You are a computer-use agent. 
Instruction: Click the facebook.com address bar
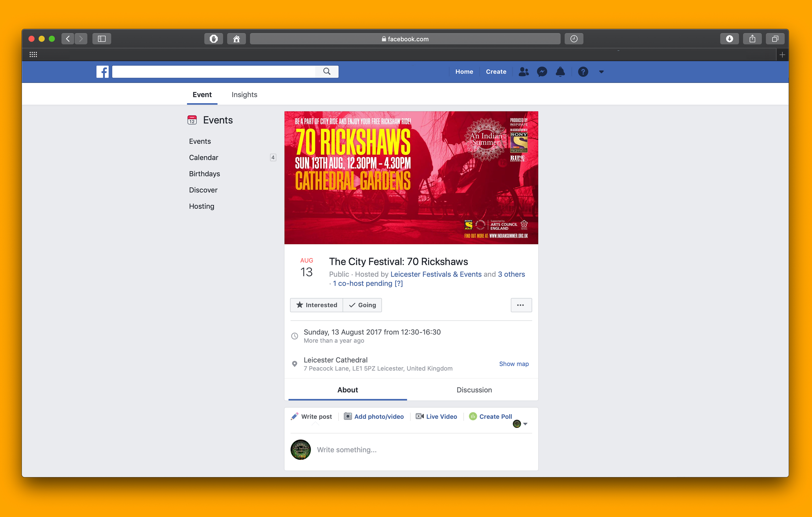point(405,39)
